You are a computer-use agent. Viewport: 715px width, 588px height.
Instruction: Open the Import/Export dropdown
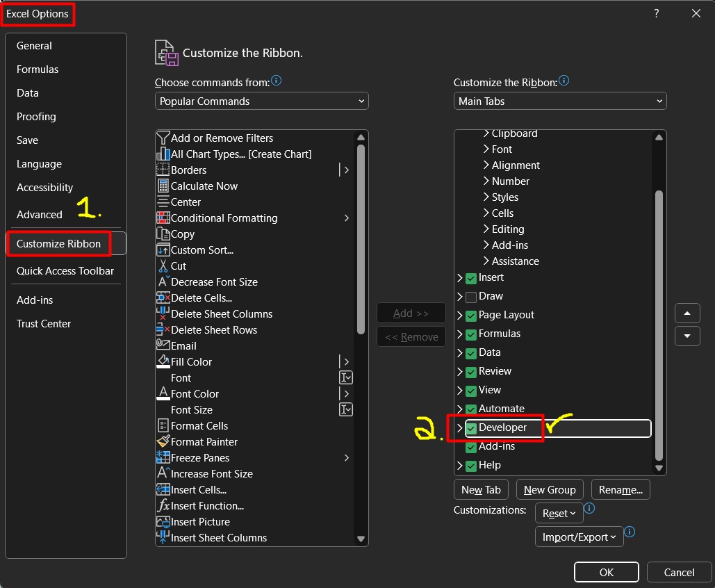click(x=579, y=537)
